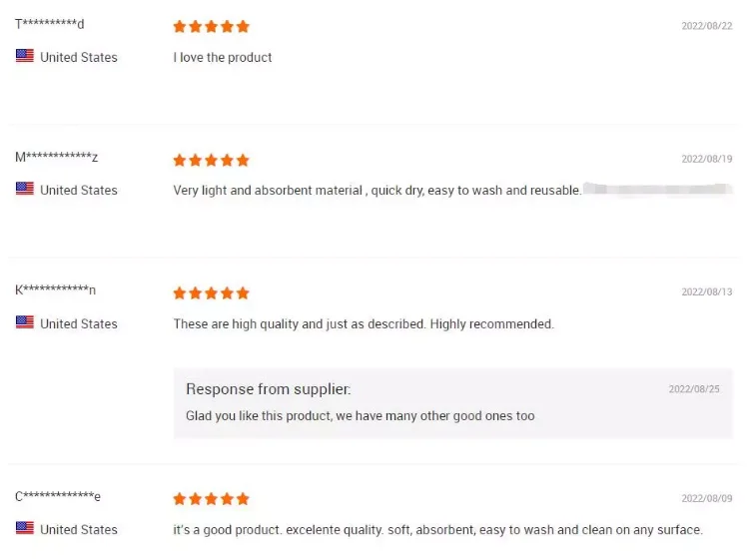The width and height of the screenshot is (755, 560).
Task: Click the review text 'I love the product'
Action: (x=223, y=57)
